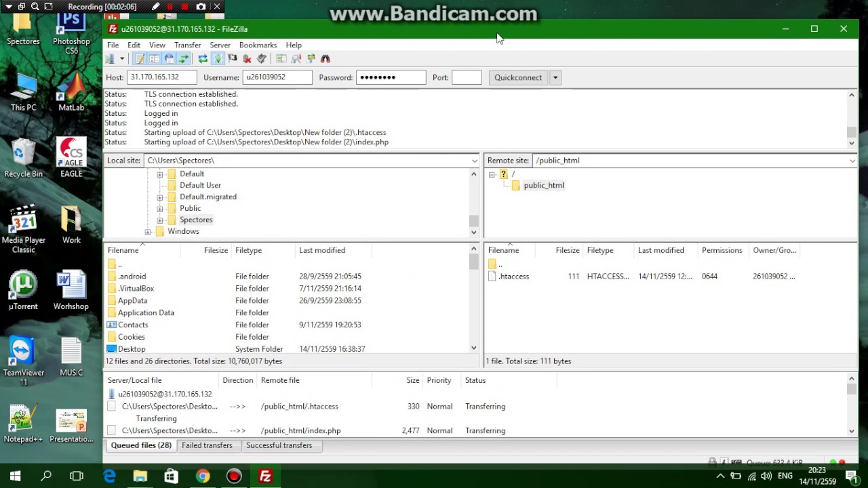Viewport: 868px width, 488px height.
Task: Click the Username input field
Action: (x=277, y=77)
